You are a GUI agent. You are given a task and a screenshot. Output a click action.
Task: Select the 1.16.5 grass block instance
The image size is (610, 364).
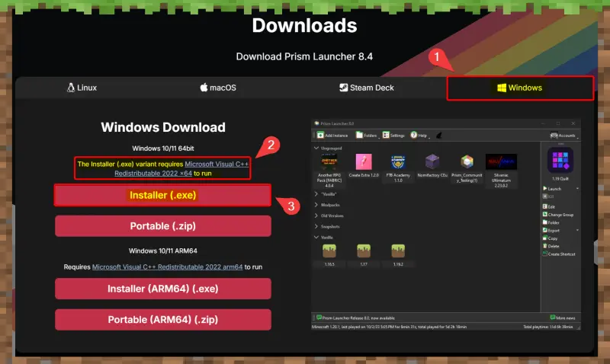point(329,255)
